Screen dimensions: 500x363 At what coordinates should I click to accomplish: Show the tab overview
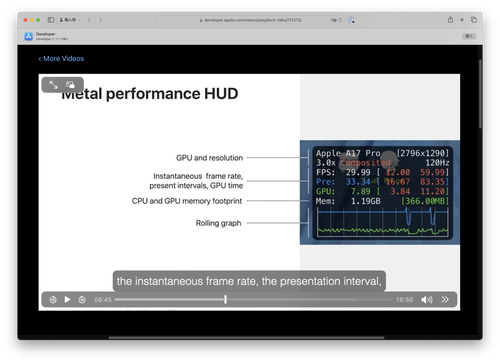coord(474,20)
